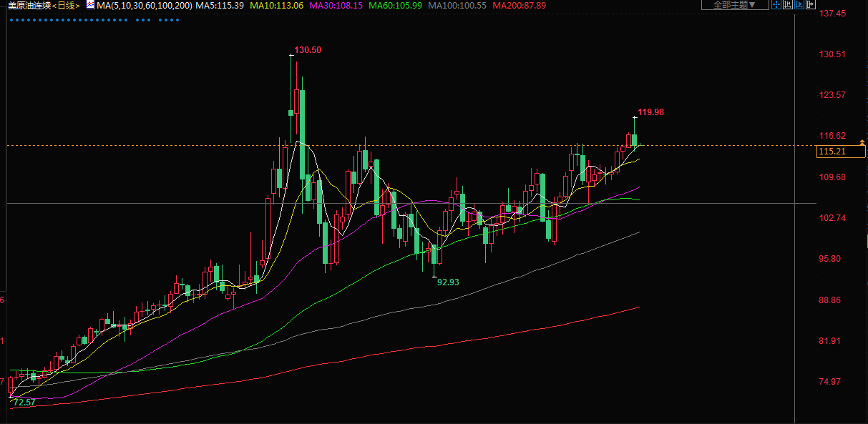Open the 日线 period selector
Image resolution: width=868 pixels, height=424 pixels.
67,5
